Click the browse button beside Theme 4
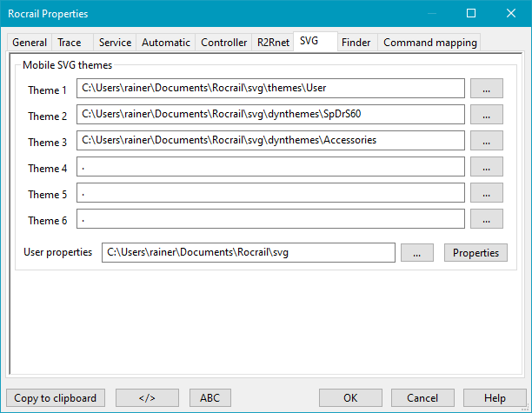532x413 pixels. [x=487, y=167]
